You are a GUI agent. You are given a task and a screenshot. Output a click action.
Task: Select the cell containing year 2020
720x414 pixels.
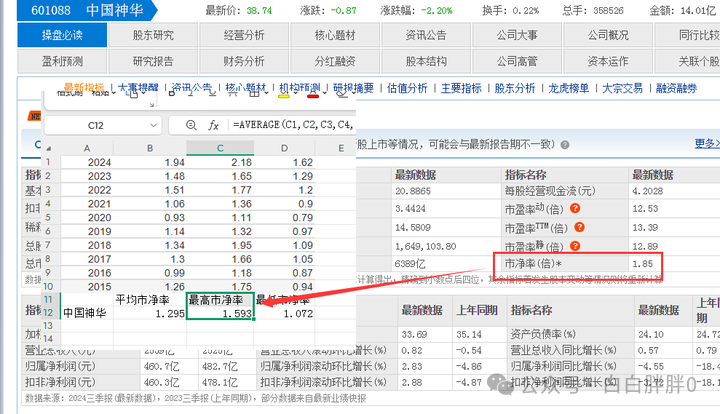[x=87, y=218]
